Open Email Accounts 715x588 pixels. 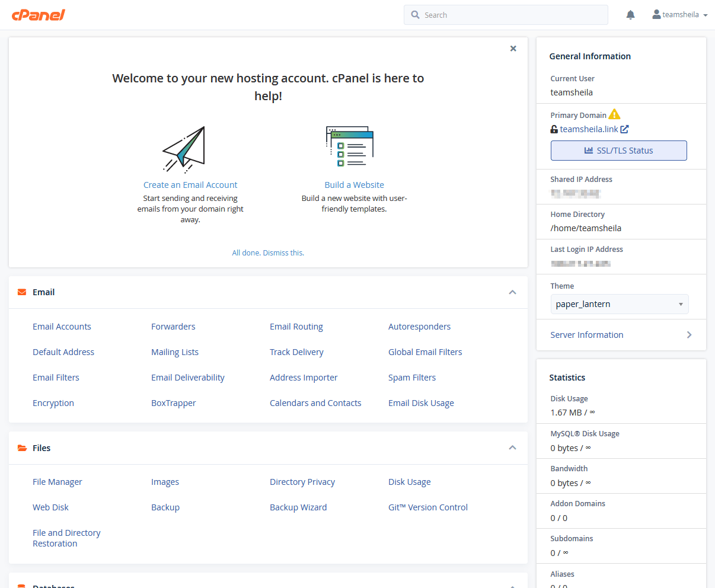62,327
